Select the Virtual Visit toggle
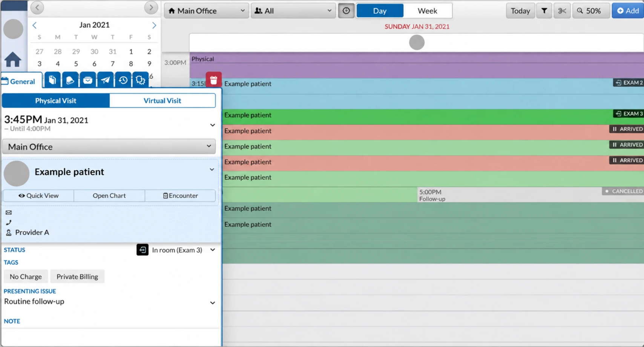 pos(163,101)
